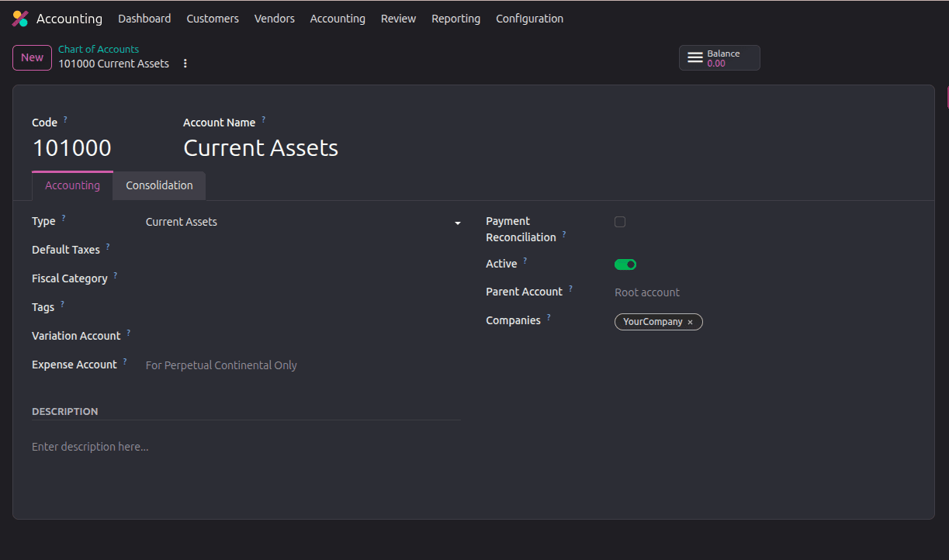Edit the Code field 101000

[72, 148]
